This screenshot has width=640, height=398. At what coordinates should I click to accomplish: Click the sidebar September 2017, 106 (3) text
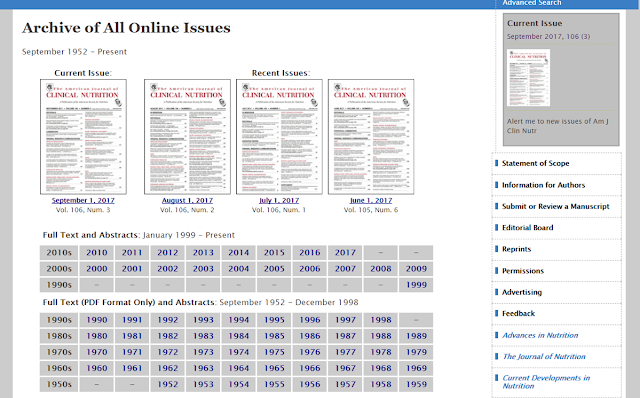548,36
